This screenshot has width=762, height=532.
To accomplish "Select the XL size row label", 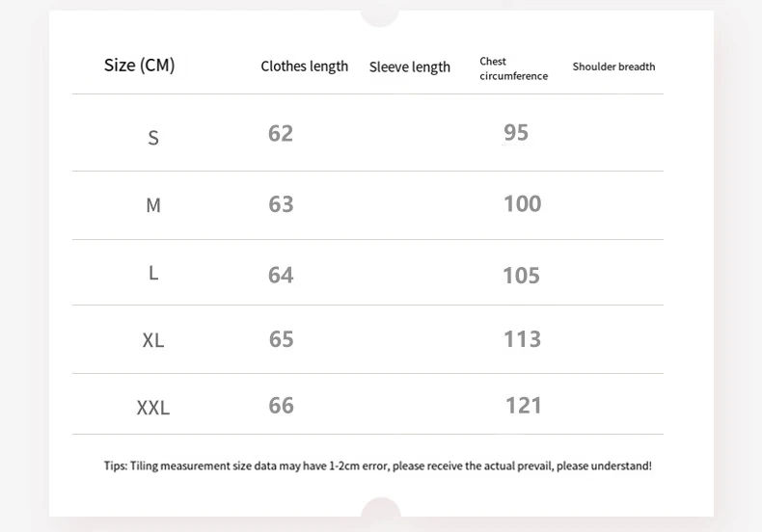I will [153, 340].
